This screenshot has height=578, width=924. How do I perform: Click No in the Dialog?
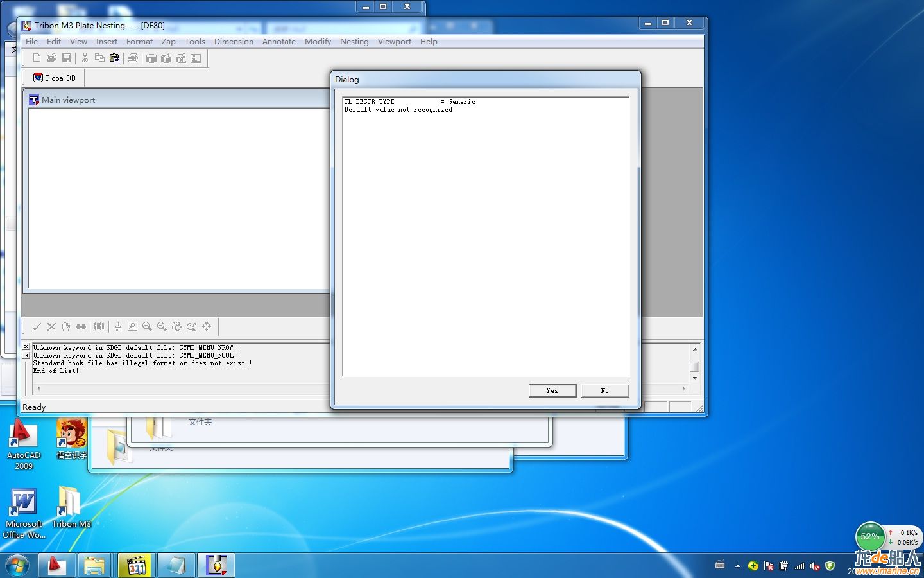pyautogui.click(x=605, y=390)
